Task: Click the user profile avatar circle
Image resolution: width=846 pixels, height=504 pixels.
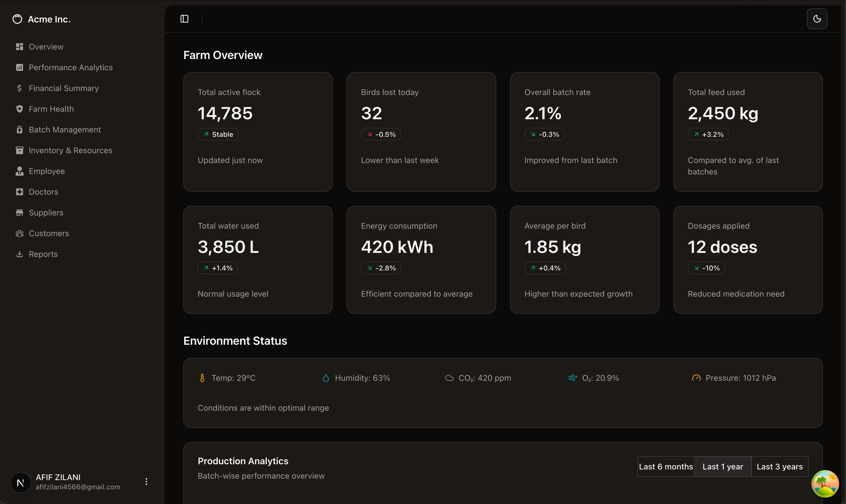Action: [x=20, y=482]
